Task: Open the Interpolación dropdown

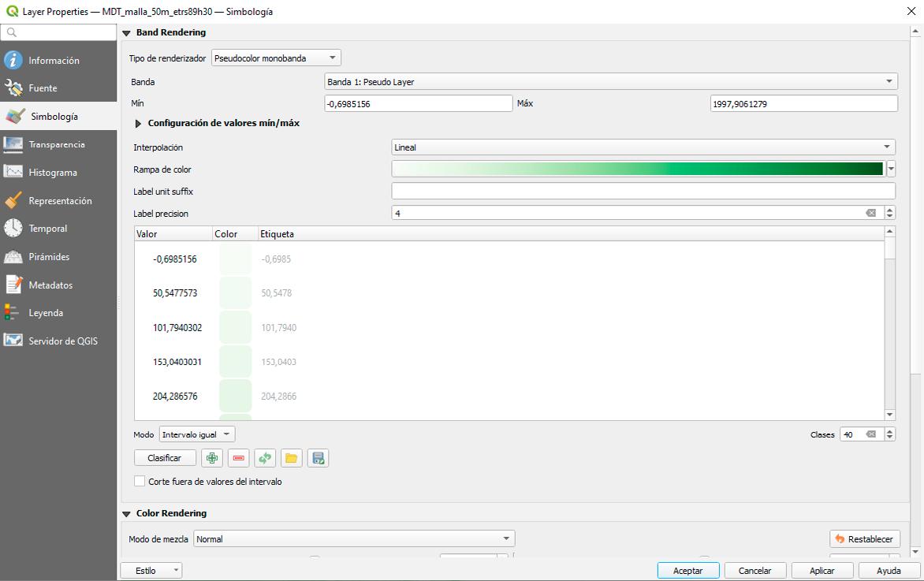Action: [x=643, y=147]
